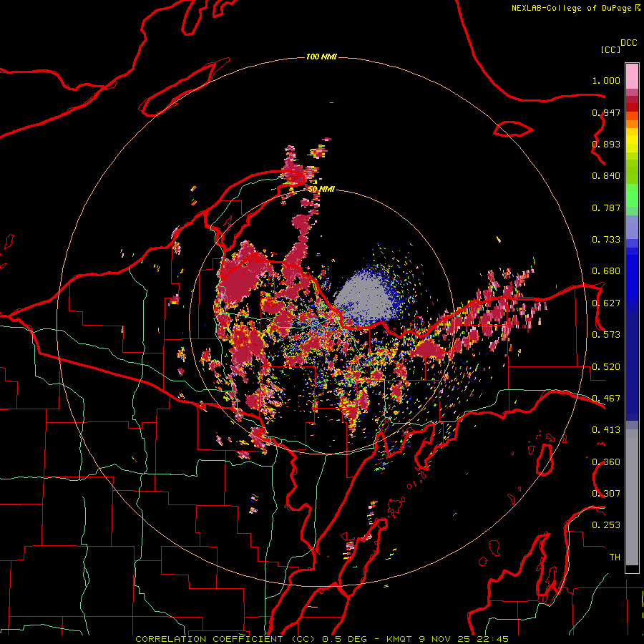The width and height of the screenshot is (644, 644).
Task: Click the 0.573 scale label
Action: (x=606, y=335)
